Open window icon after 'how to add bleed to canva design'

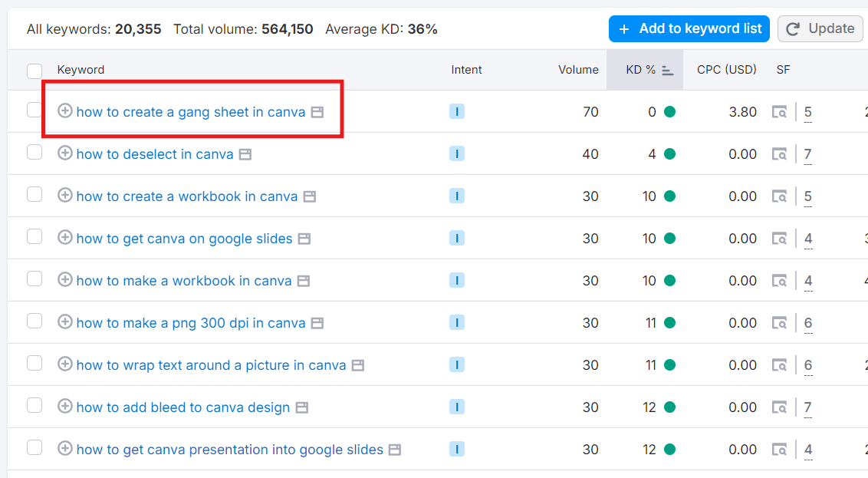301,407
